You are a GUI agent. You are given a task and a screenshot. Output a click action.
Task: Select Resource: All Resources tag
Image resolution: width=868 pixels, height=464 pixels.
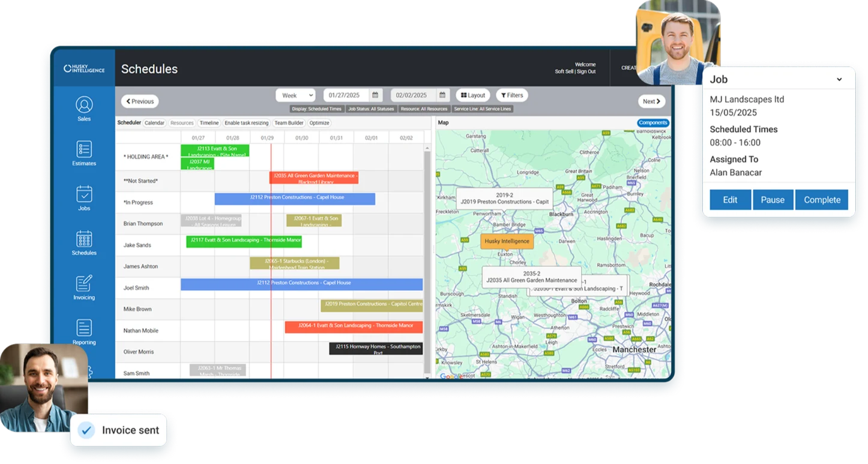[x=424, y=109]
